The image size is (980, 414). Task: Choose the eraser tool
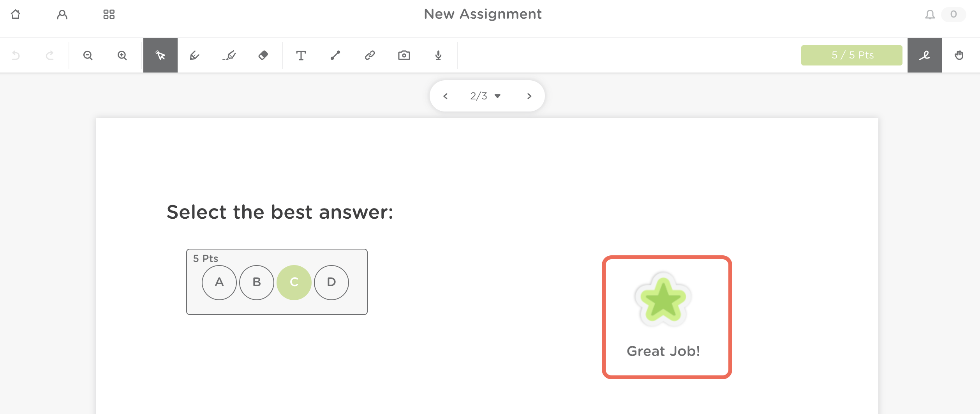click(x=263, y=55)
